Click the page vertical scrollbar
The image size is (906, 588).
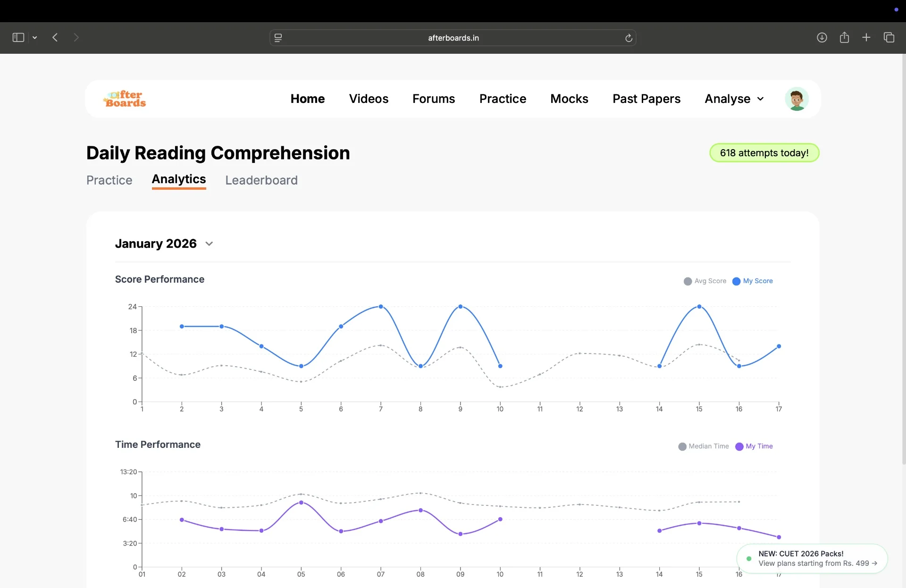(x=903, y=260)
